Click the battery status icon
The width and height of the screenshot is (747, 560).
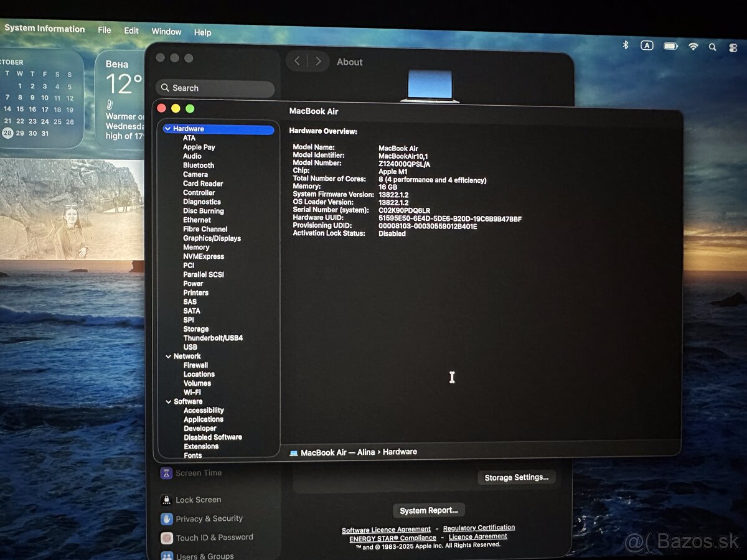pos(670,45)
